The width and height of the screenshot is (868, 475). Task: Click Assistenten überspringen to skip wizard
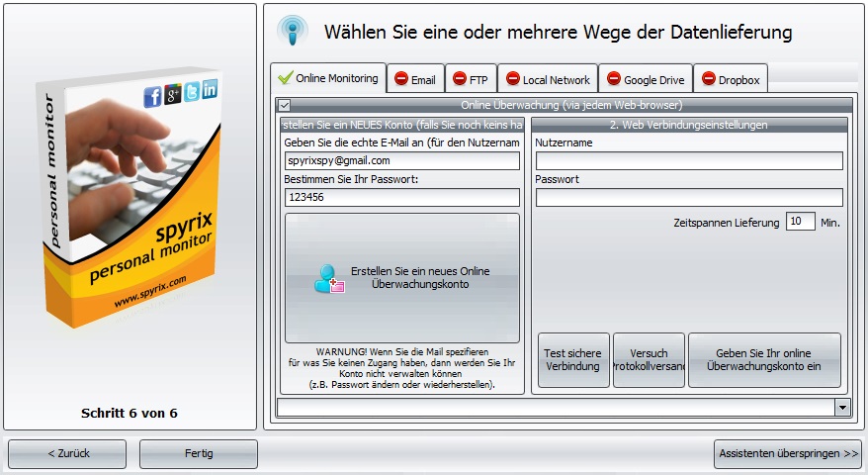point(788,453)
